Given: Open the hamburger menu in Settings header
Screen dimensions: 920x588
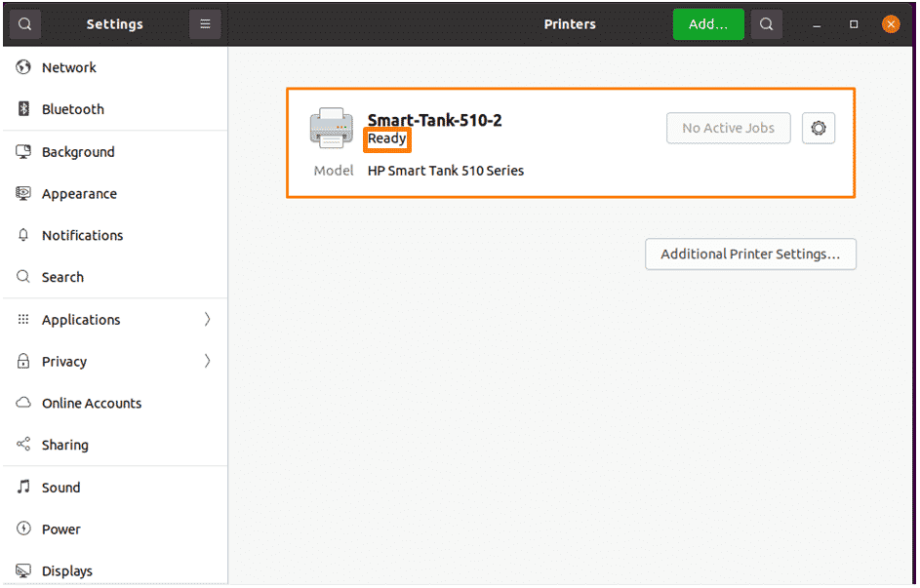Looking at the screenshot, I should (205, 24).
